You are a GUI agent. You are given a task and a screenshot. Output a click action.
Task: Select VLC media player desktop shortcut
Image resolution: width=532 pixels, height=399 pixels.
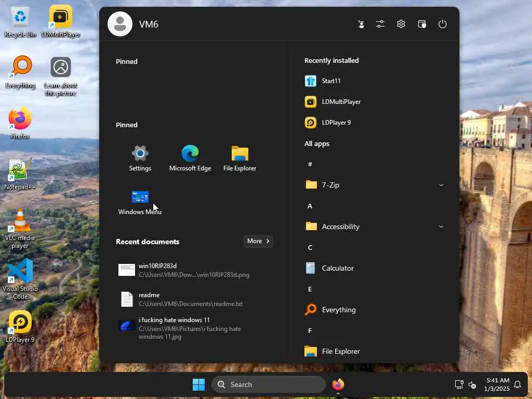(20, 229)
